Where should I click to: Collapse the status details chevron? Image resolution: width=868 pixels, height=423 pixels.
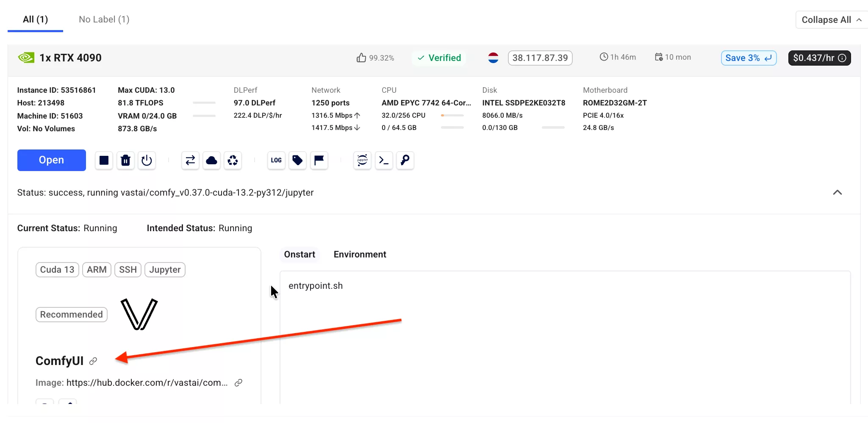tap(837, 193)
